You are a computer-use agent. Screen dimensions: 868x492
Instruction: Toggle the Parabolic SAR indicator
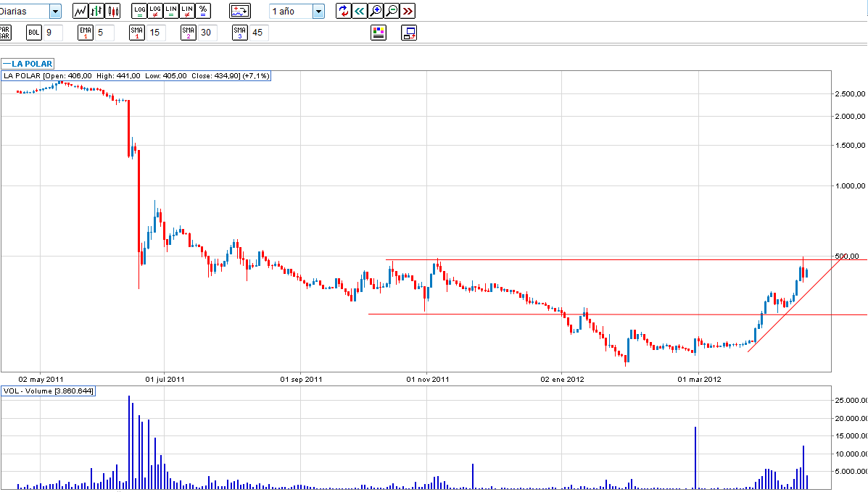[5, 33]
